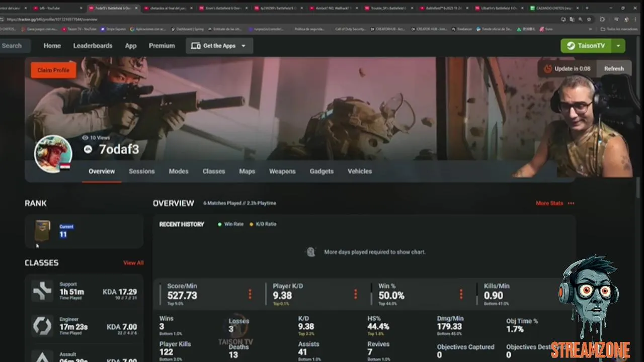Image resolution: width=644 pixels, height=362 pixels.
Task: Go to the Vehicles tab
Action: (360, 171)
